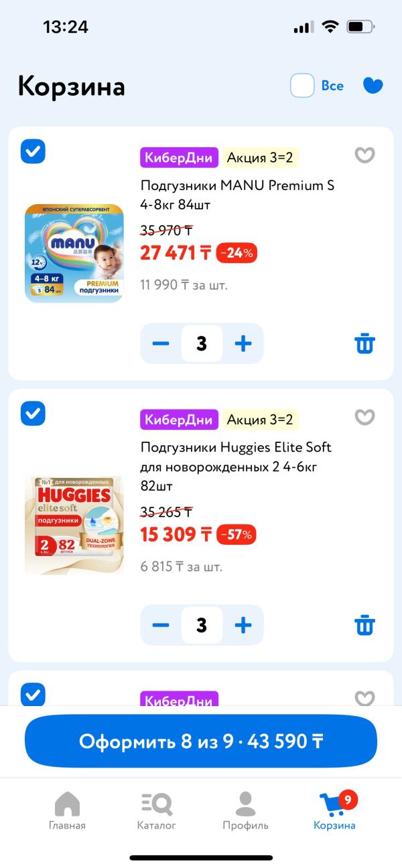Decrease Huggies Elite Soft quantity

[x=161, y=625]
